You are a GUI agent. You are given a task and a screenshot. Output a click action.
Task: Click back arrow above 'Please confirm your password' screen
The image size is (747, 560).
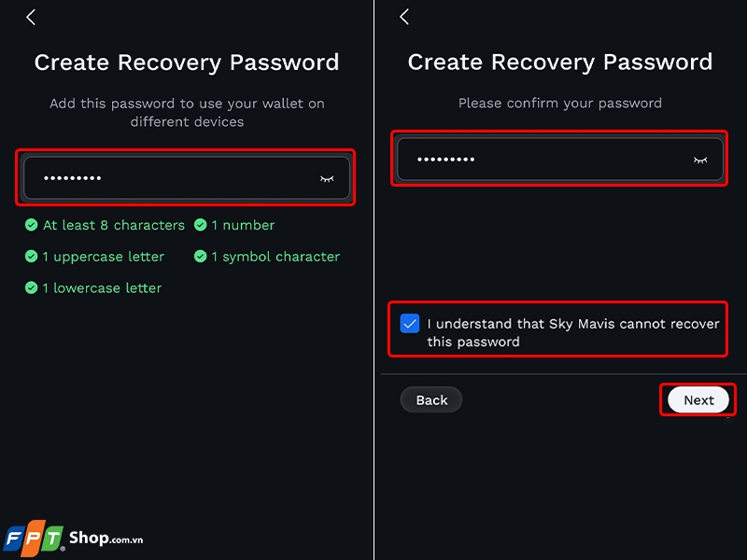point(404,17)
